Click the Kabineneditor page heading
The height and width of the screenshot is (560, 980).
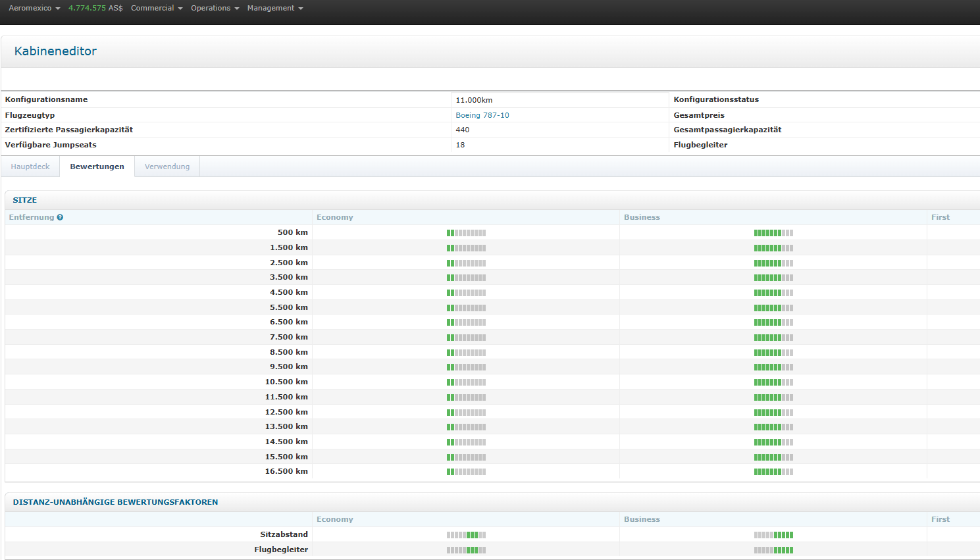coord(55,51)
